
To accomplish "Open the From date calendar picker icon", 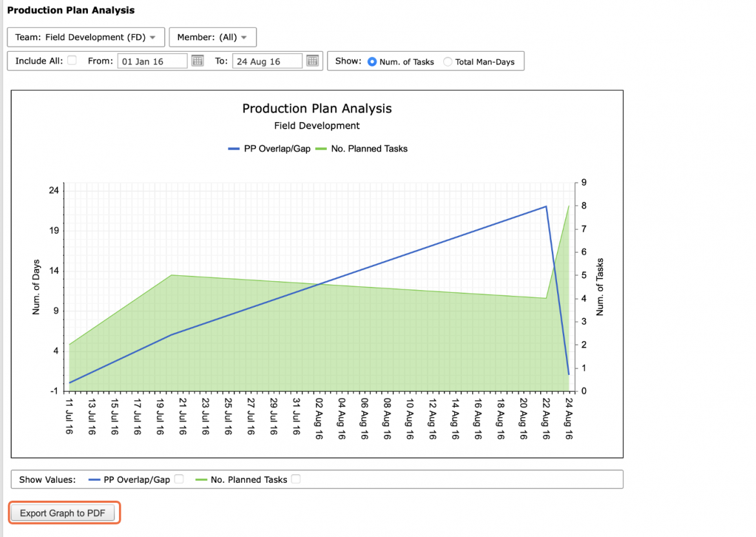I will point(198,61).
